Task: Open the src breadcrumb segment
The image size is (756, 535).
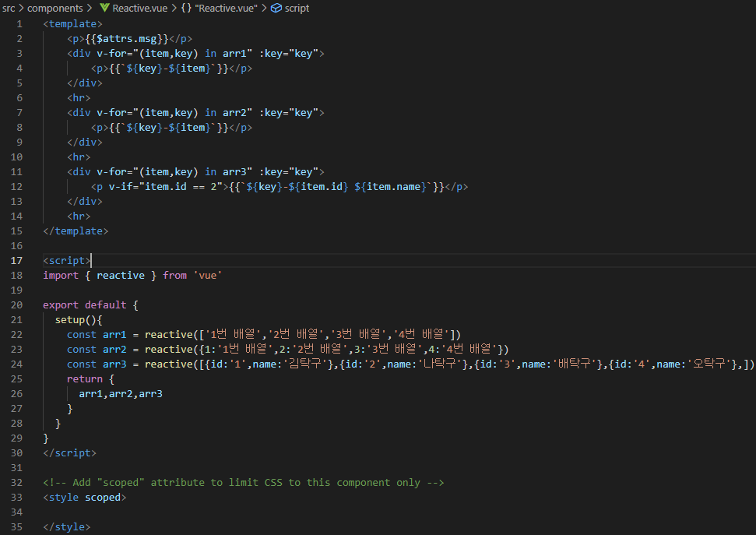Action: click(x=9, y=9)
